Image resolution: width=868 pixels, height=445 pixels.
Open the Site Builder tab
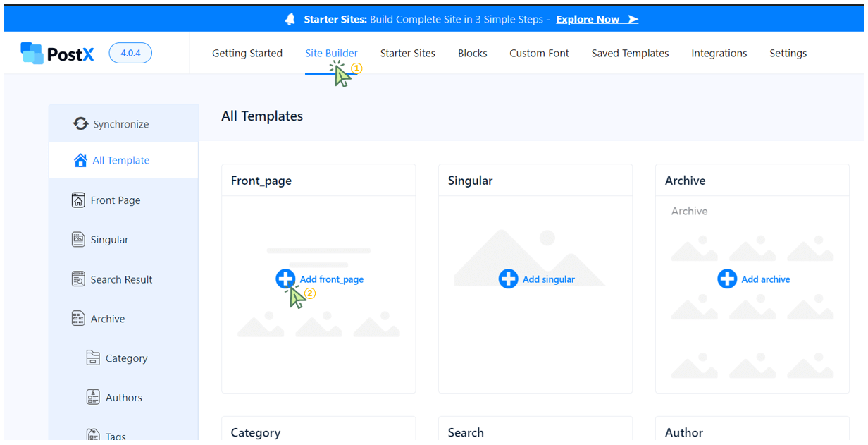(331, 53)
